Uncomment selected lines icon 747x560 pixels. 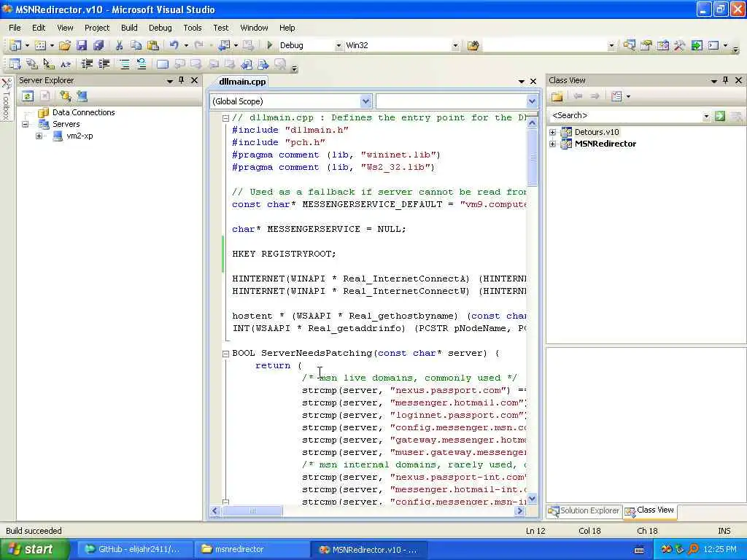click(x=142, y=64)
